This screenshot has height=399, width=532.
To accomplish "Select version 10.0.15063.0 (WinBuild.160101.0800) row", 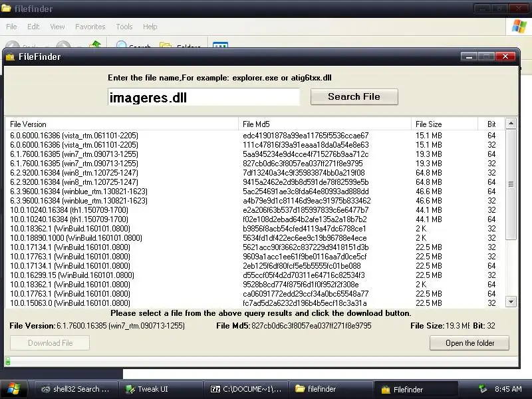I will point(255,303).
